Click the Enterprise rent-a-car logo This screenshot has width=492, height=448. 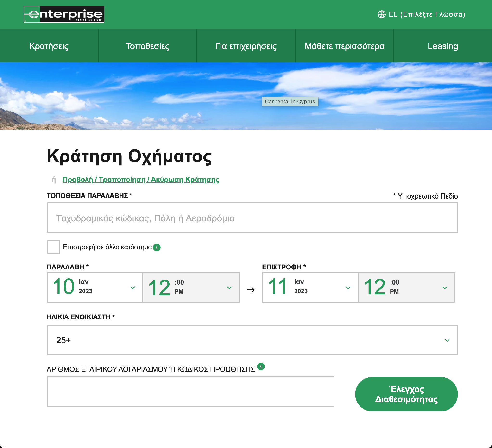64,14
